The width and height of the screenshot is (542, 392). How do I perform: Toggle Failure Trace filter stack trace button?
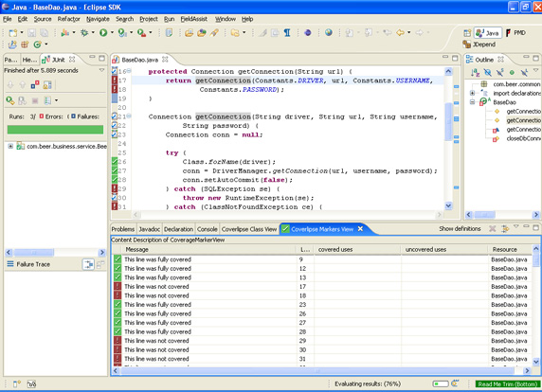[x=88, y=264]
